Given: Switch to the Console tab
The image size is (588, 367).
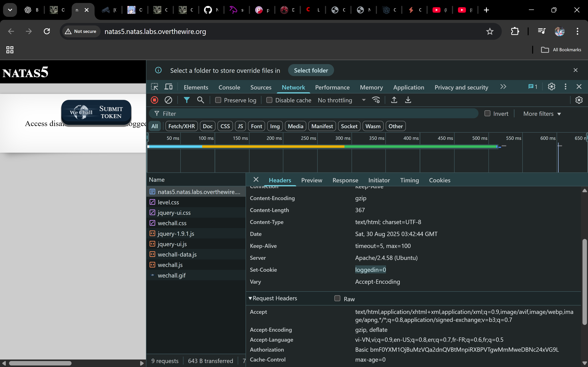Looking at the screenshot, I should point(229,87).
